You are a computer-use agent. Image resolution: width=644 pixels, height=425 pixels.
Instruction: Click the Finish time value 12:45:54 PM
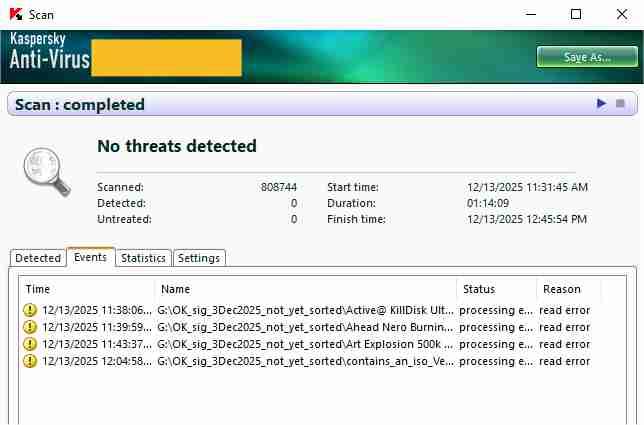tap(527, 219)
